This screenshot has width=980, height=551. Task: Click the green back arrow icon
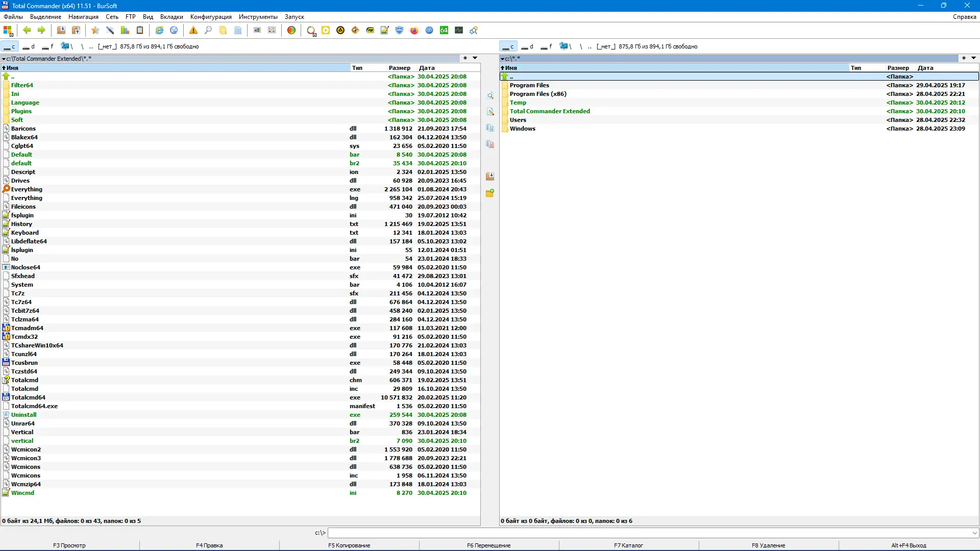27,31
